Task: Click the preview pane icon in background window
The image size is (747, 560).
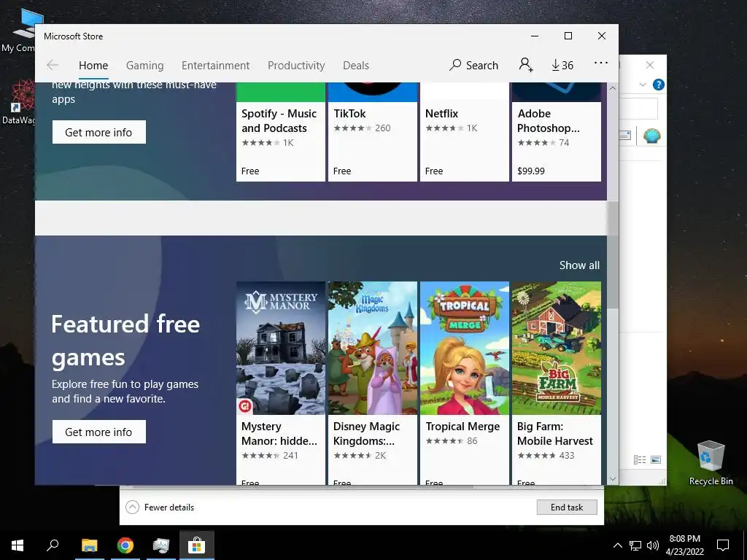Action: 624,136
